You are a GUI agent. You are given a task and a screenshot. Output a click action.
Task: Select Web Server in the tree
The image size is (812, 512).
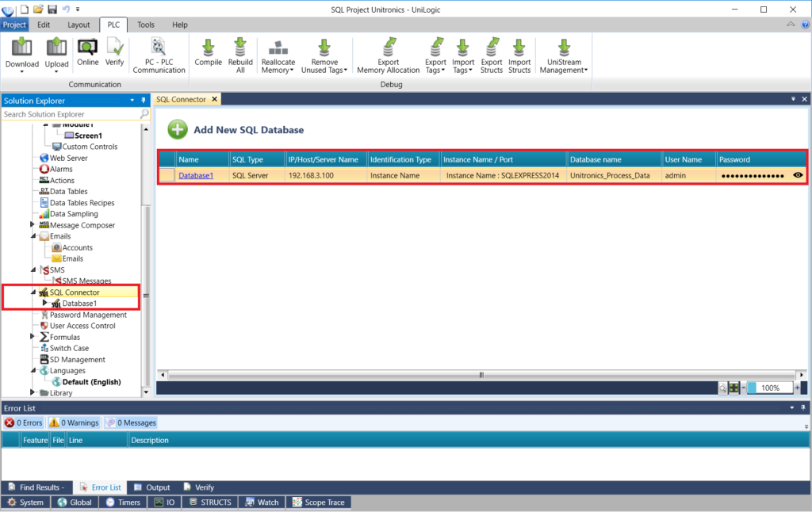tap(63, 158)
